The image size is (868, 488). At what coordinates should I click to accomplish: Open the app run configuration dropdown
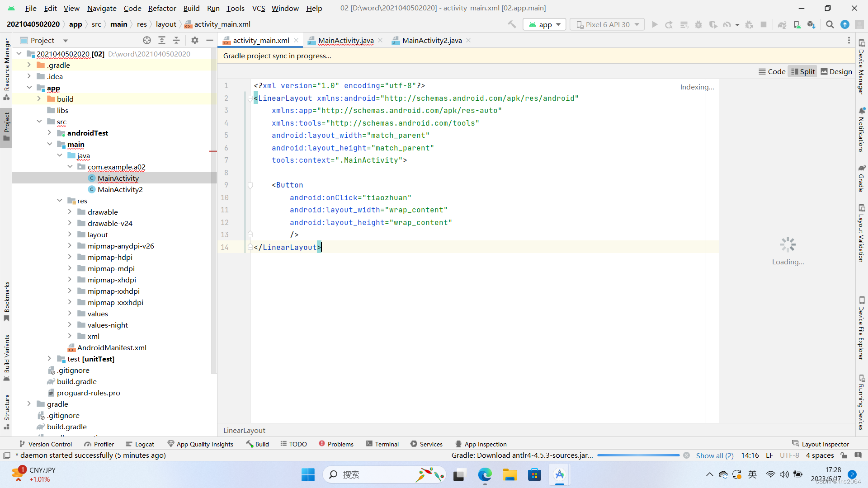click(545, 24)
